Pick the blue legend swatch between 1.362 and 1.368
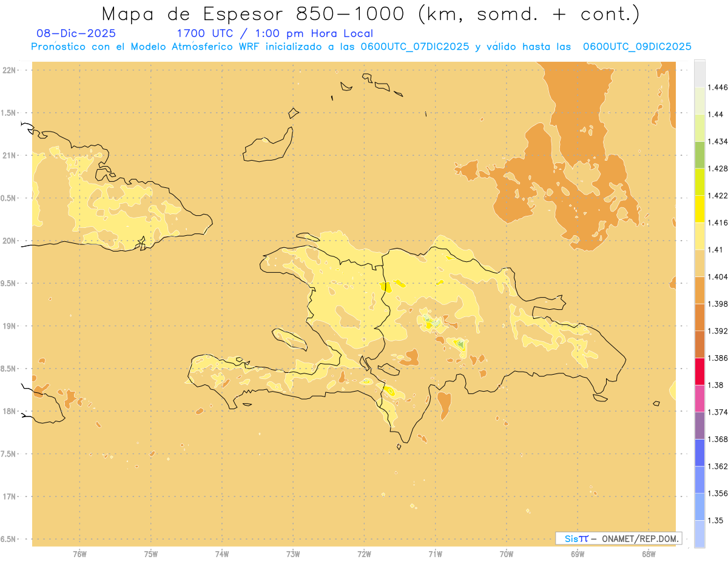 click(699, 452)
